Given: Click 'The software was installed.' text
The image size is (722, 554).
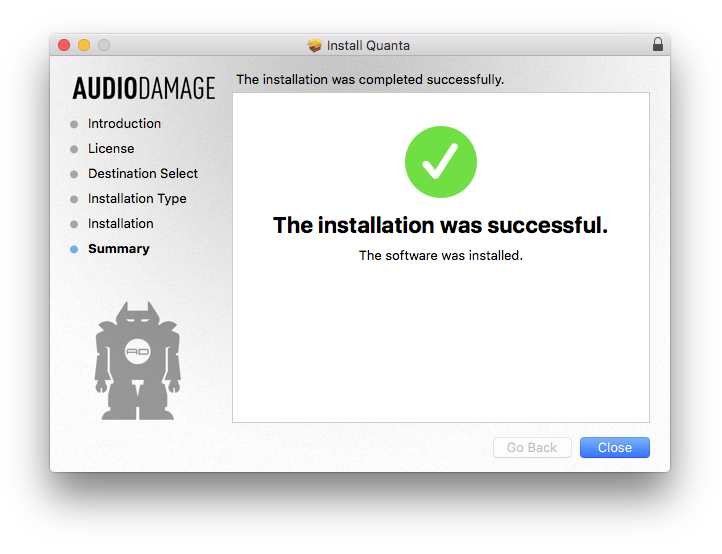Looking at the screenshot, I should [x=441, y=255].
